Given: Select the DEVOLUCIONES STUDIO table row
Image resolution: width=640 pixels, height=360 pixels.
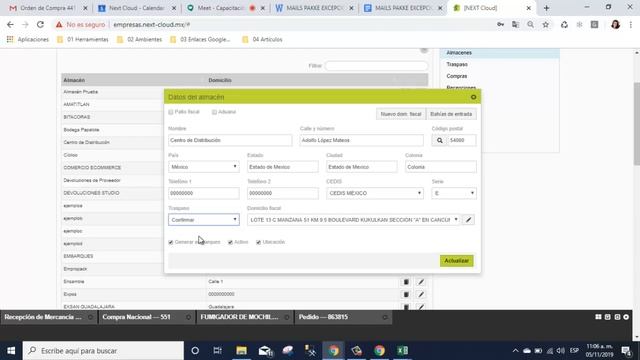Looking at the screenshot, I should tap(113, 193).
